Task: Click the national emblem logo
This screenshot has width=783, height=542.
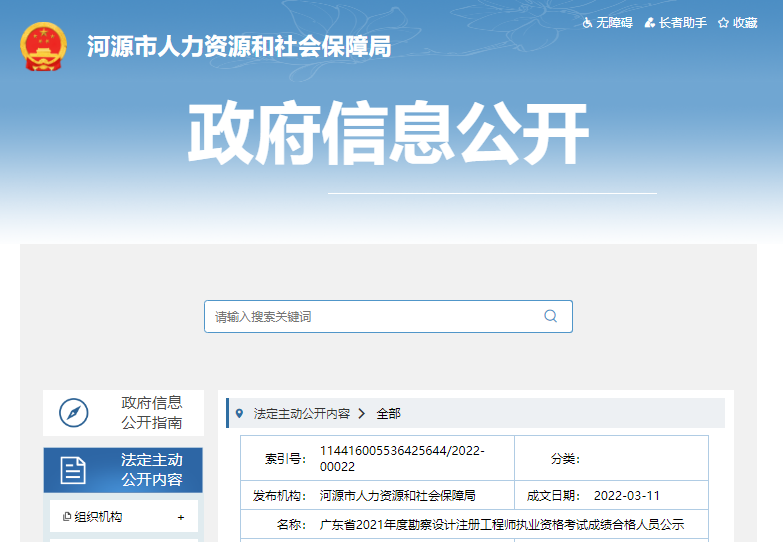Action: pyautogui.click(x=43, y=46)
